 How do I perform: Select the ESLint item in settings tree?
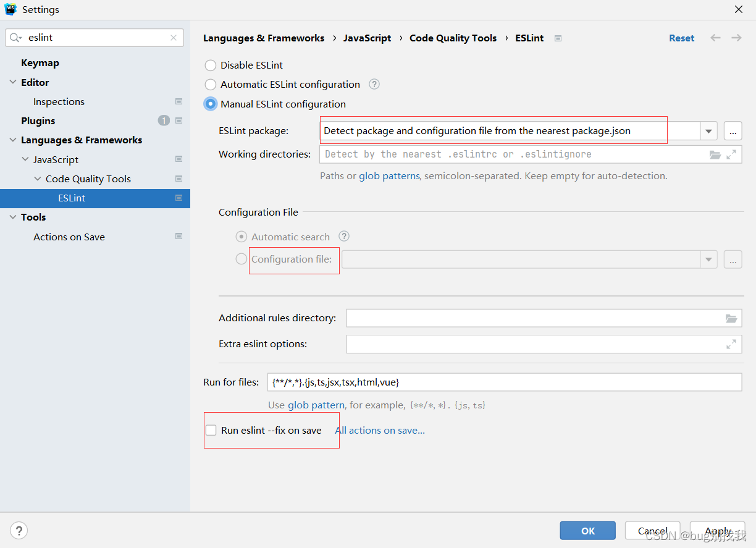tap(95, 198)
